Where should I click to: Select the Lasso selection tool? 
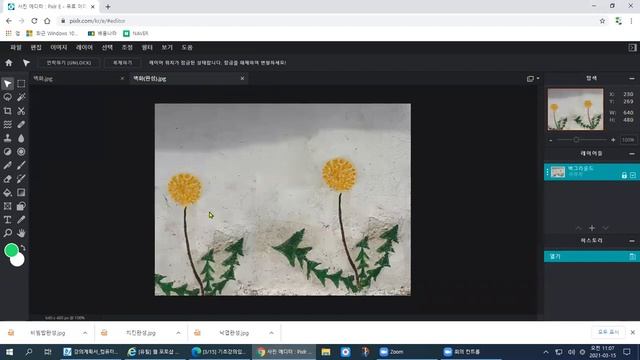(7, 97)
